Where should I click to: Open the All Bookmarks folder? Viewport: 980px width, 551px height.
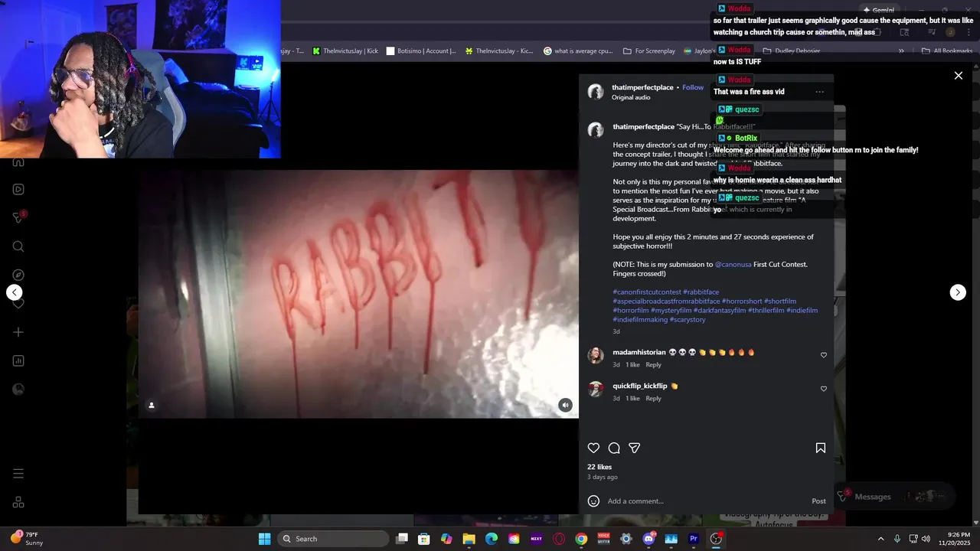click(946, 51)
